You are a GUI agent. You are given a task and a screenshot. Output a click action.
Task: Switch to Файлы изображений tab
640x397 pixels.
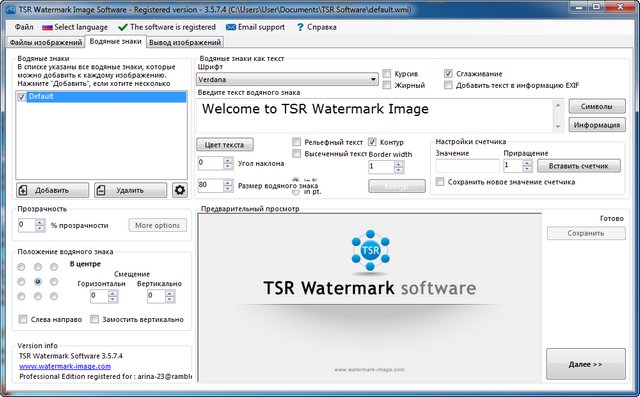pyautogui.click(x=45, y=42)
